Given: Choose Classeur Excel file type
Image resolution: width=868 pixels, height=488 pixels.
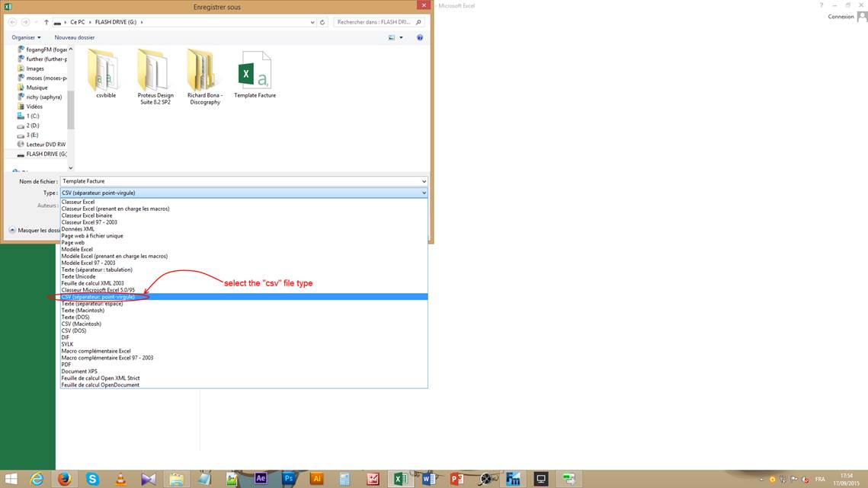Looking at the screenshot, I should (244, 202).
